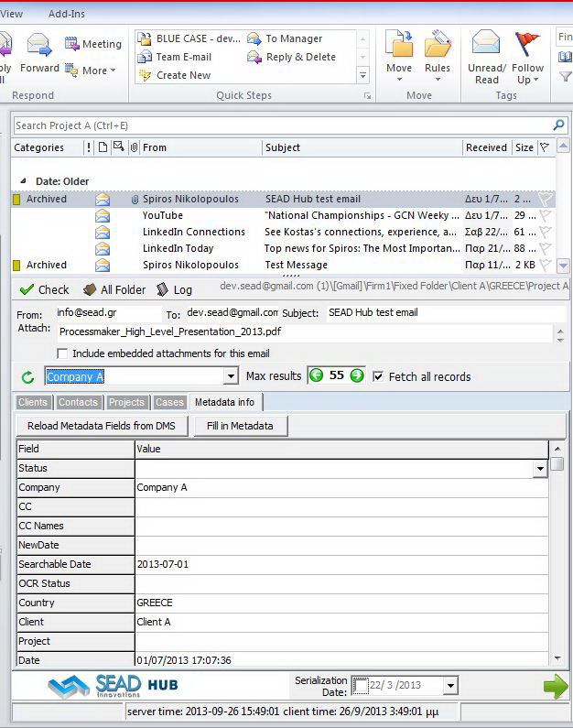Select the Test Message email
573x728 pixels.
pyautogui.click(x=283, y=265)
